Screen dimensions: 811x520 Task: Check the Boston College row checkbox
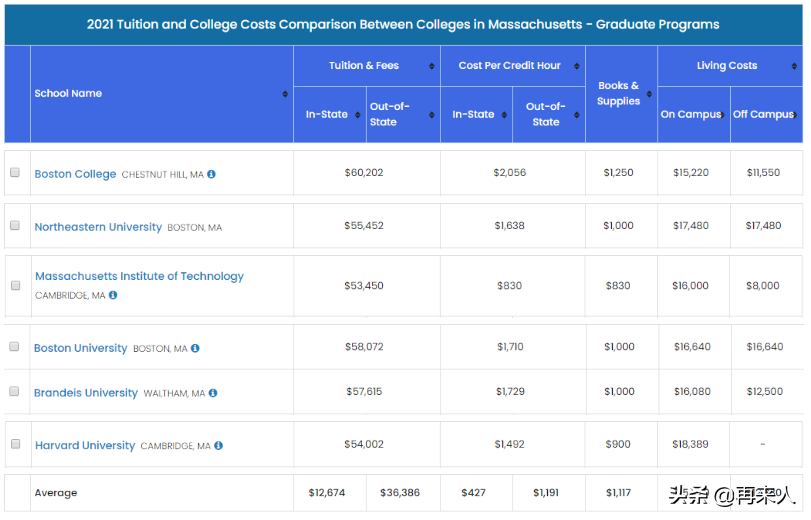coord(15,173)
